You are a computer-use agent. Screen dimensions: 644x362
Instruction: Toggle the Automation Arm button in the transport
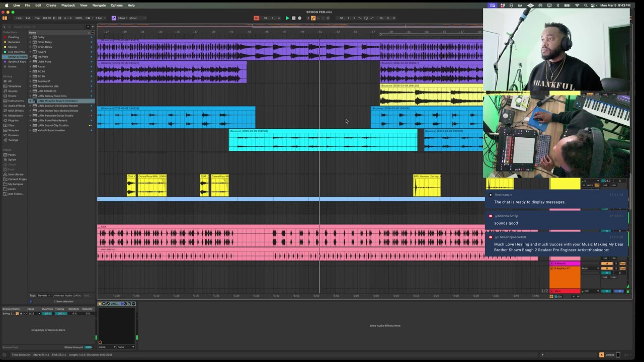tap(313, 18)
